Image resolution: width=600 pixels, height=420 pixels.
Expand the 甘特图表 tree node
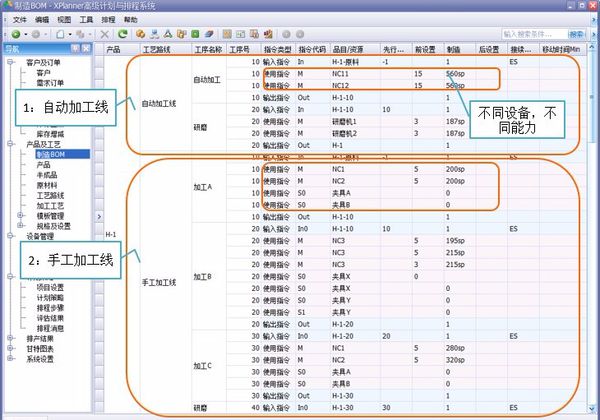pyautogui.click(x=11, y=348)
